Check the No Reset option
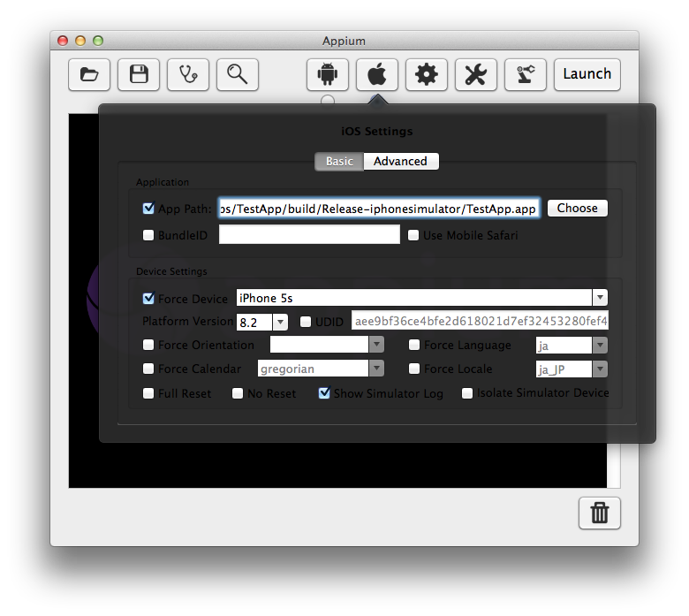 tap(238, 393)
